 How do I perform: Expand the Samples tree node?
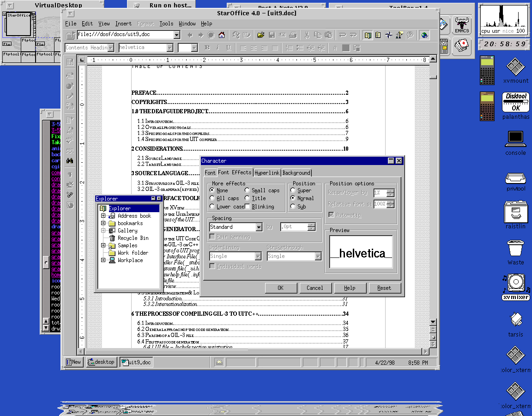tap(103, 245)
